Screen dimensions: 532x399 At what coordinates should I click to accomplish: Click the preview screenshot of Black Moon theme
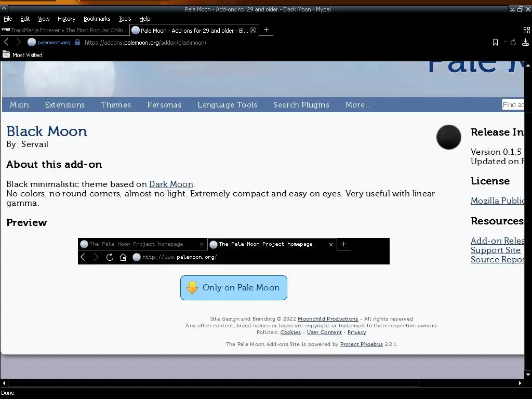(x=233, y=251)
